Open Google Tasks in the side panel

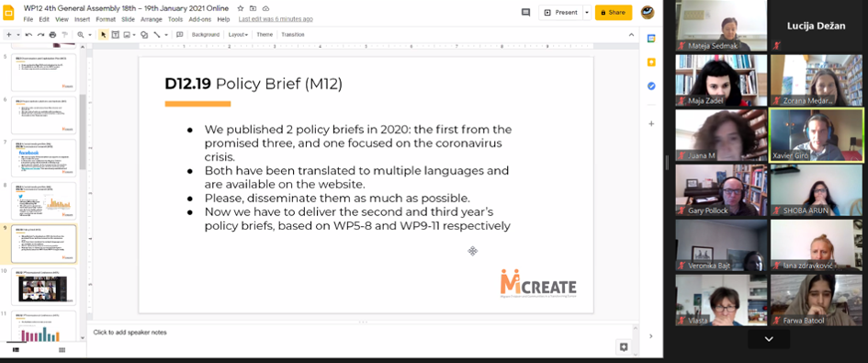[651, 85]
